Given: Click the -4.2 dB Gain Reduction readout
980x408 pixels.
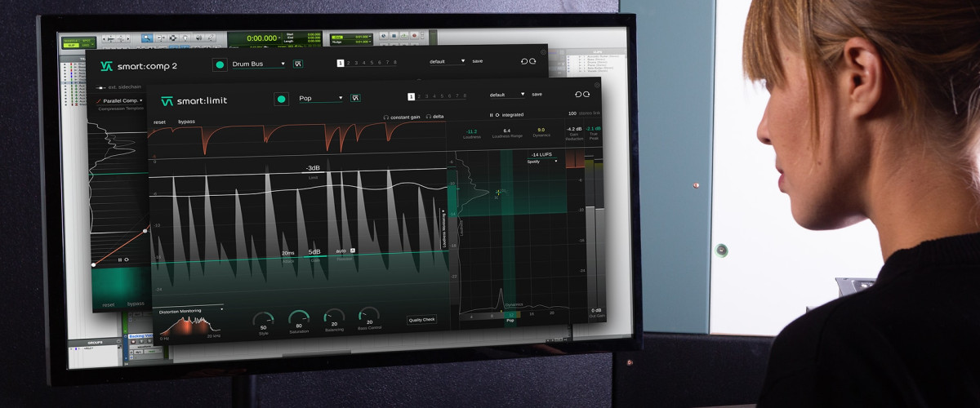Looking at the screenshot, I should point(574,129).
